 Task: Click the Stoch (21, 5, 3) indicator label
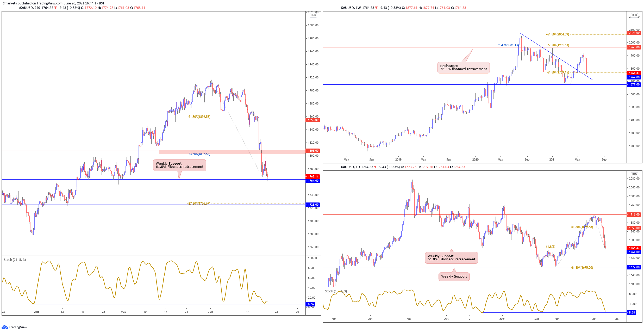point(15,260)
